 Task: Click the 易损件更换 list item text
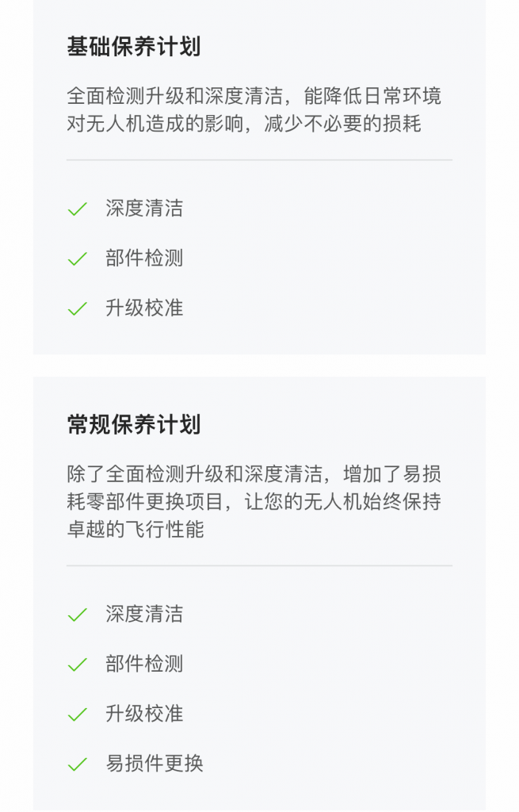[155, 764]
